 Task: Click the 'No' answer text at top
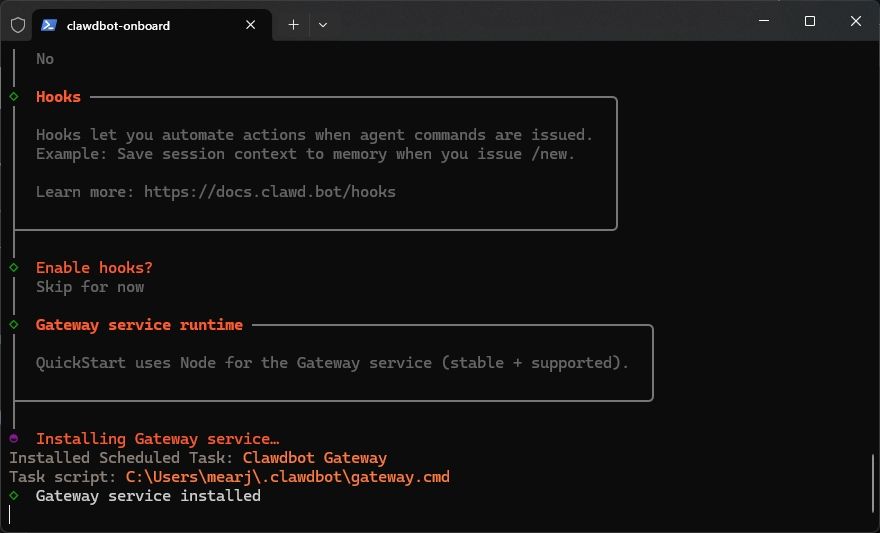[45, 59]
